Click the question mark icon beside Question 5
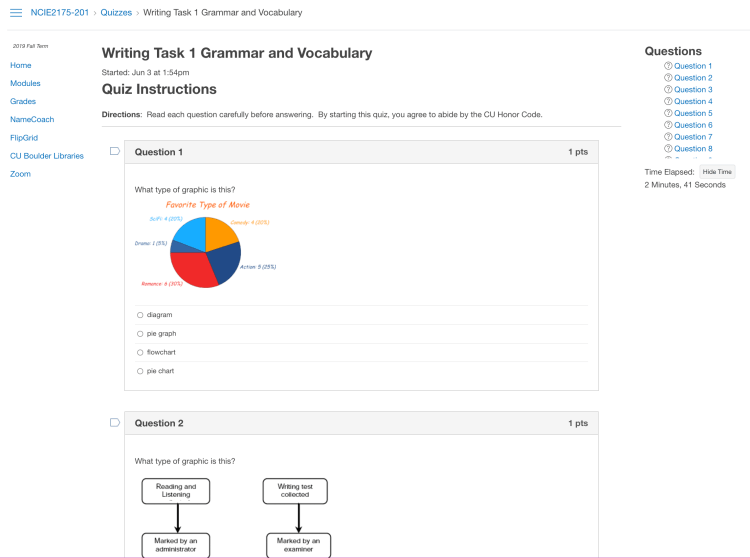 668,113
